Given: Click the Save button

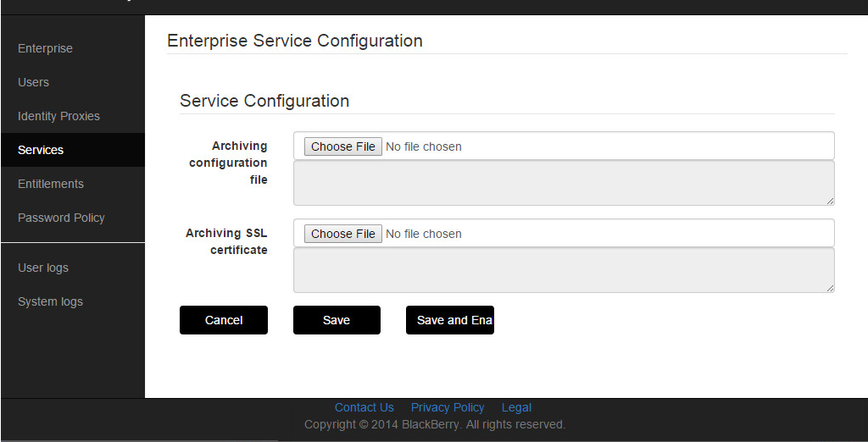Looking at the screenshot, I should tap(337, 320).
